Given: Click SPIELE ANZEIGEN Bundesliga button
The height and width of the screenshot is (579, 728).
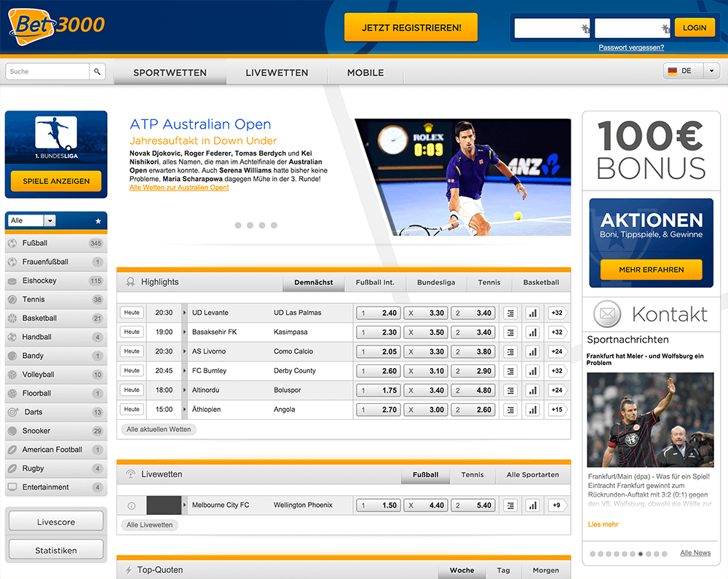Looking at the screenshot, I should click(56, 181).
